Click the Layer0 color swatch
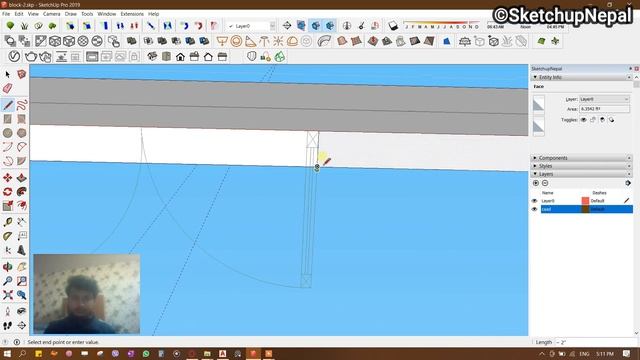 (585, 201)
